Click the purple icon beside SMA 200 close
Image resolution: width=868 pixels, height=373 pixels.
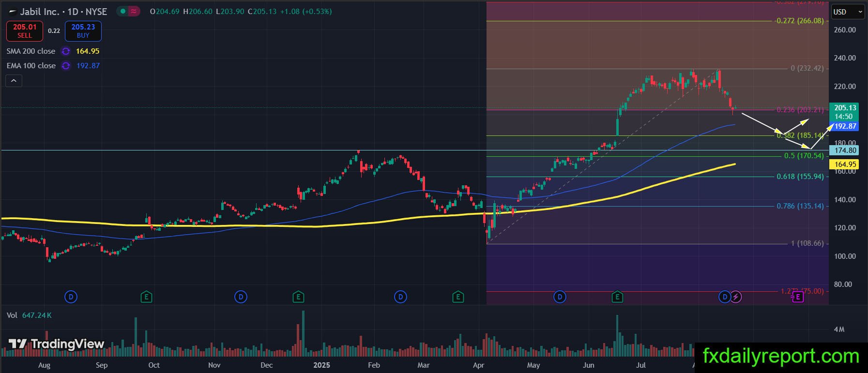click(66, 51)
